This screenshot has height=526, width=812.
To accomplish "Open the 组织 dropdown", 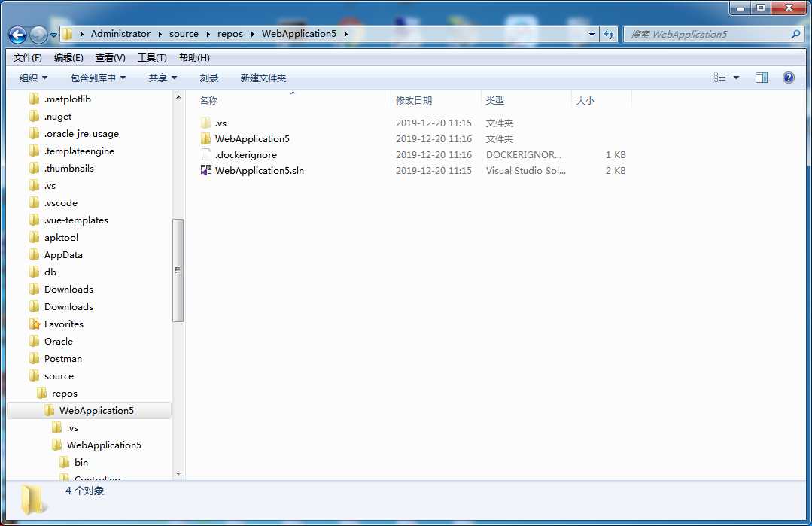I will [33, 78].
